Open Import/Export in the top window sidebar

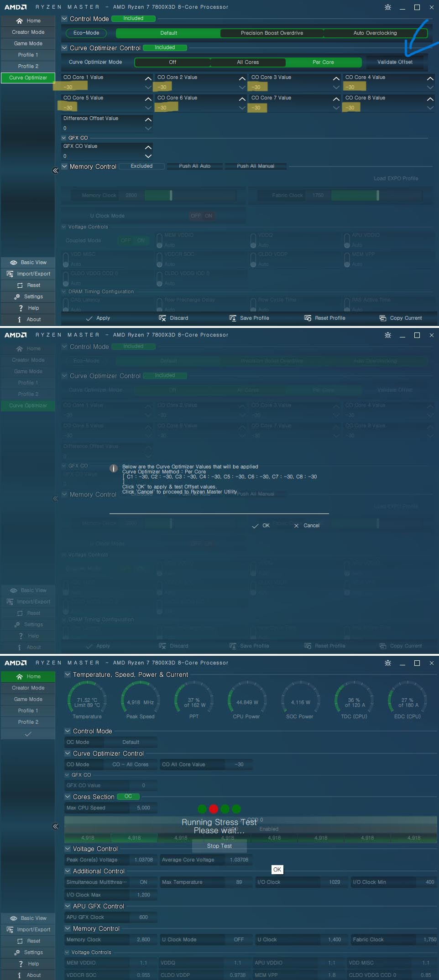[28, 274]
